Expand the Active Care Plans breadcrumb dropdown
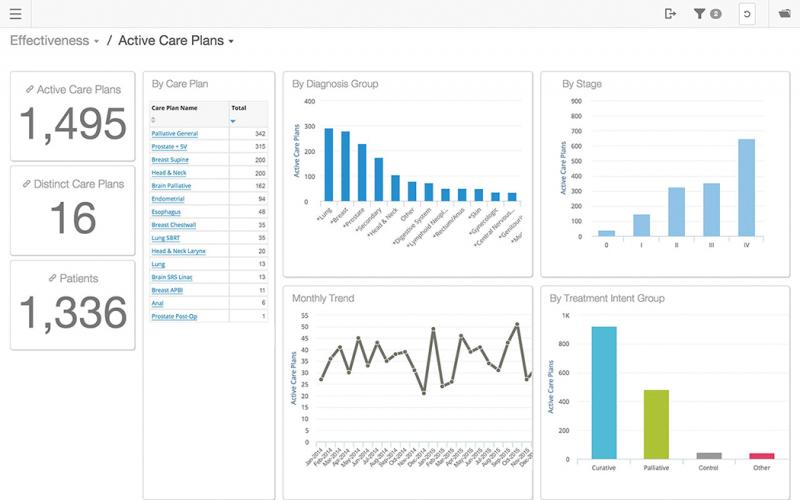 231,42
